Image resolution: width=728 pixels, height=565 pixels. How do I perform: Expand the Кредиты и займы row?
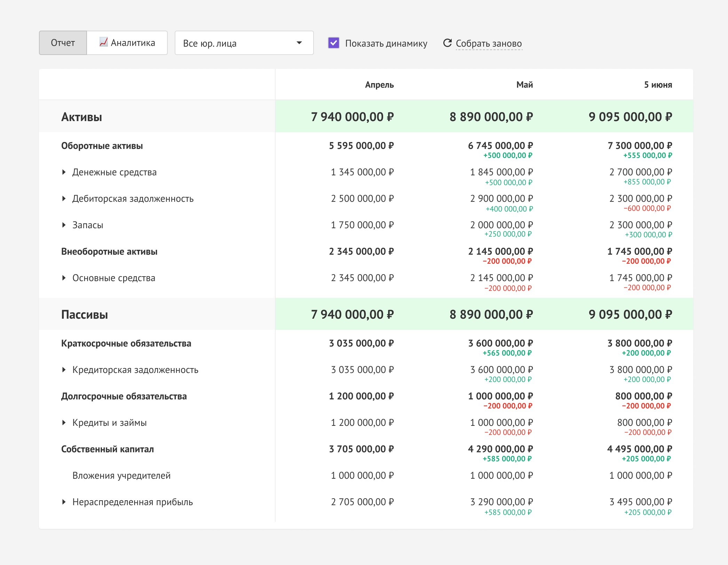64,423
